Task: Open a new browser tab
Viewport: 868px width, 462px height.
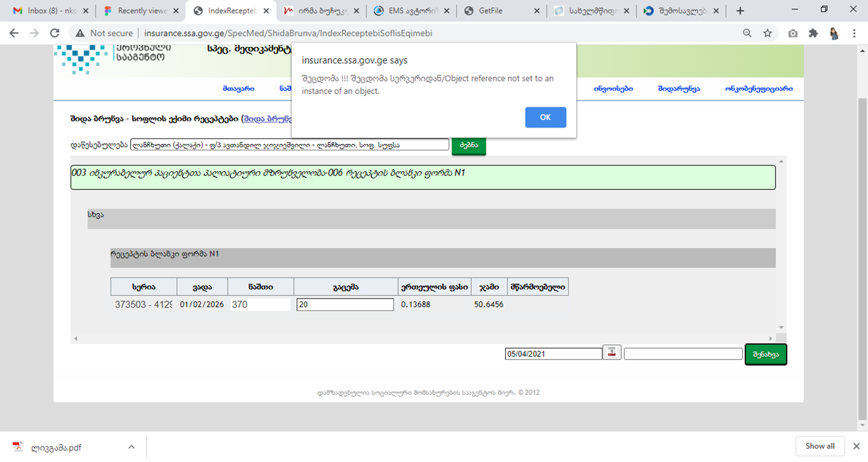Action: pos(740,11)
